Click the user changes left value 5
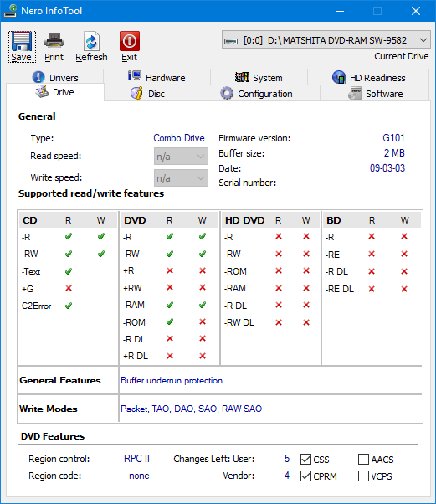This screenshot has height=504, width=436. click(287, 459)
